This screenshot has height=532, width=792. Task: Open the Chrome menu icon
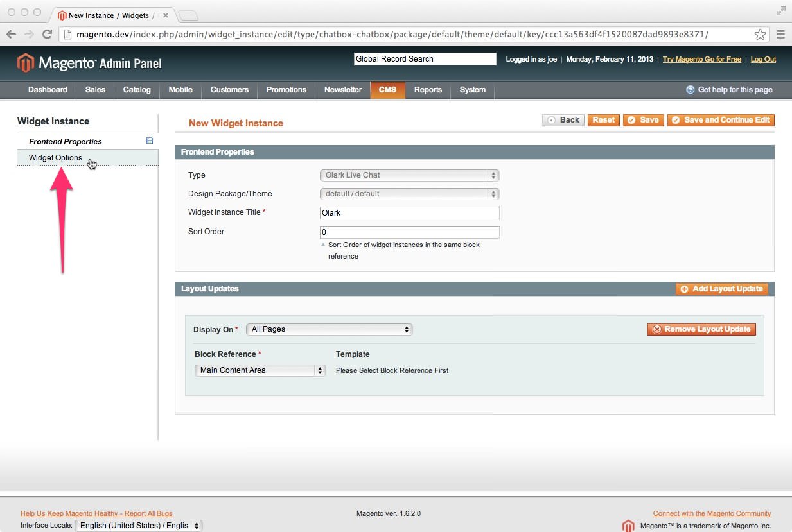coord(780,35)
